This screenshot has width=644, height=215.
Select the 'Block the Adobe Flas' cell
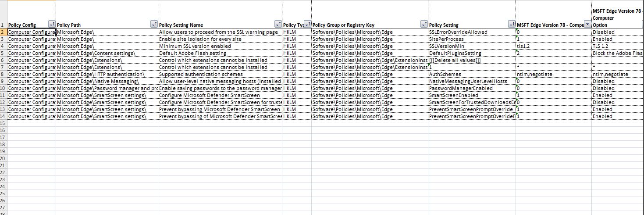point(617,53)
